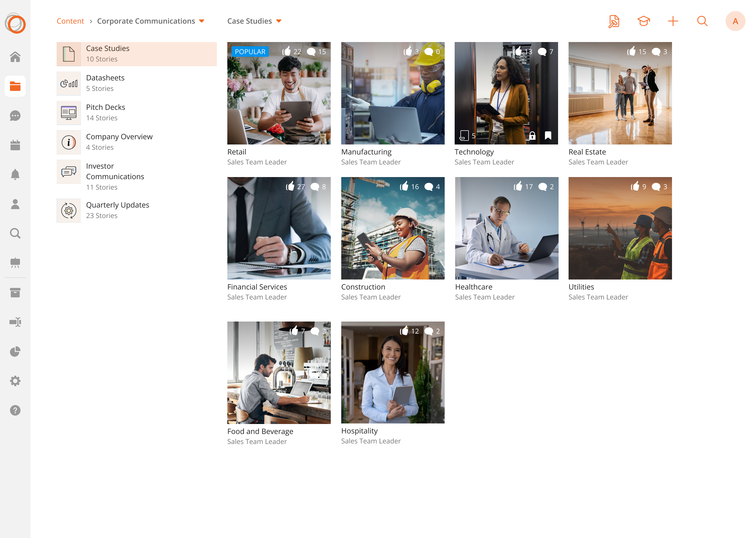Open the Construction story thumbnail
756x538 pixels.
[x=392, y=228]
